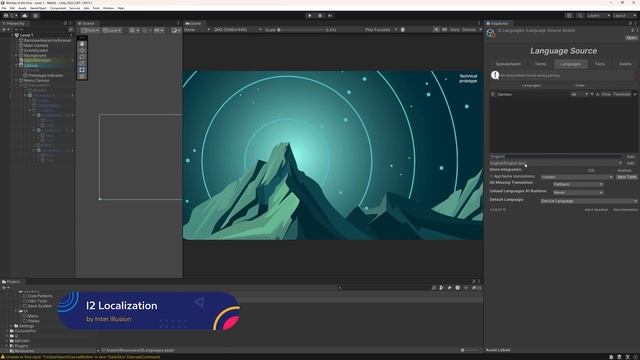Lock the Hierarchy panel with the padlock

[66, 23]
